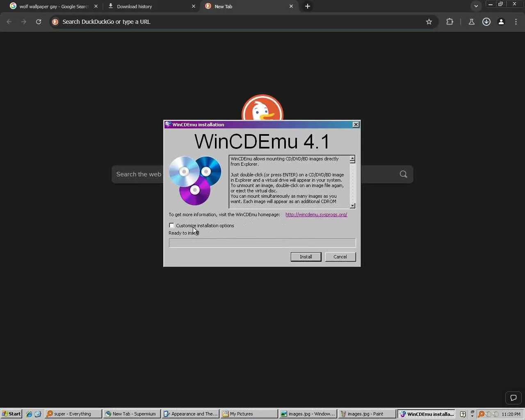Open the tab search dropdown chevron
This screenshot has height=420, width=525.
[476, 6]
